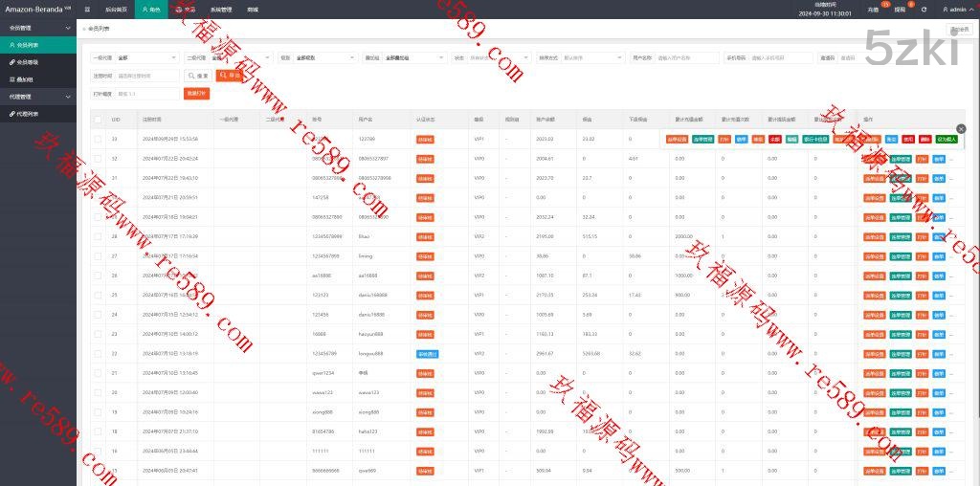Close the expanded row actions popup

961,129
